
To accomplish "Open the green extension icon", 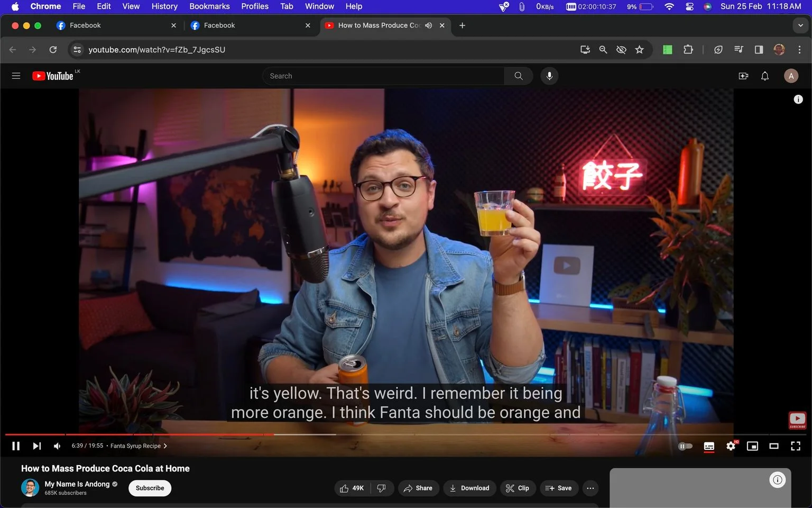I will [x=668, y=49].
